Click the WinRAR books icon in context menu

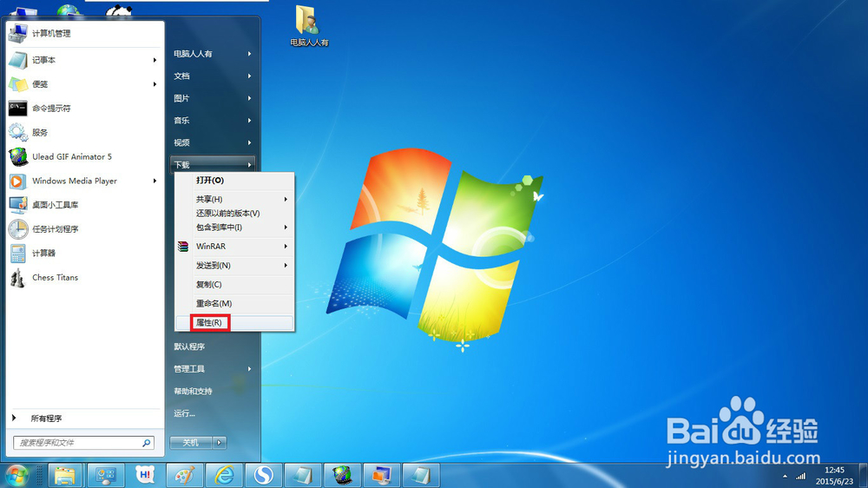tap(183, 247)
